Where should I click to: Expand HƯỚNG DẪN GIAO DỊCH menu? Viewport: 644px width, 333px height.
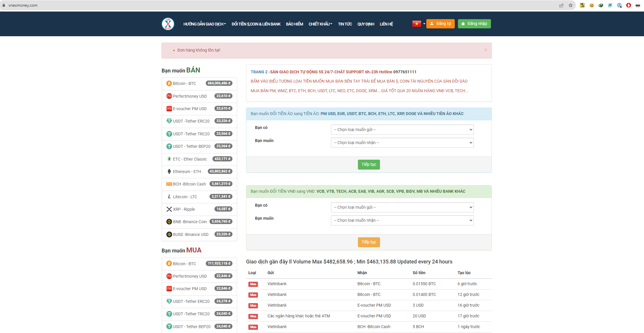click(204, 24)
